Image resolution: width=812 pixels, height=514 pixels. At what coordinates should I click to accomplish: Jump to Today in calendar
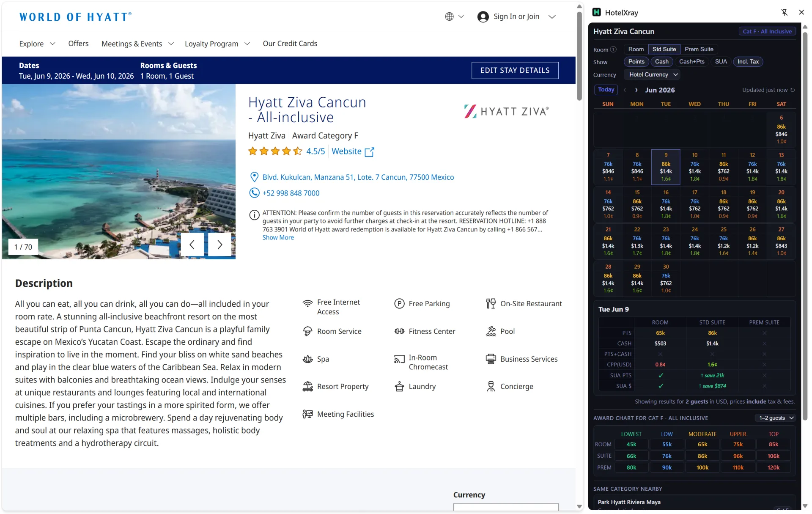(x=606, y=90)
